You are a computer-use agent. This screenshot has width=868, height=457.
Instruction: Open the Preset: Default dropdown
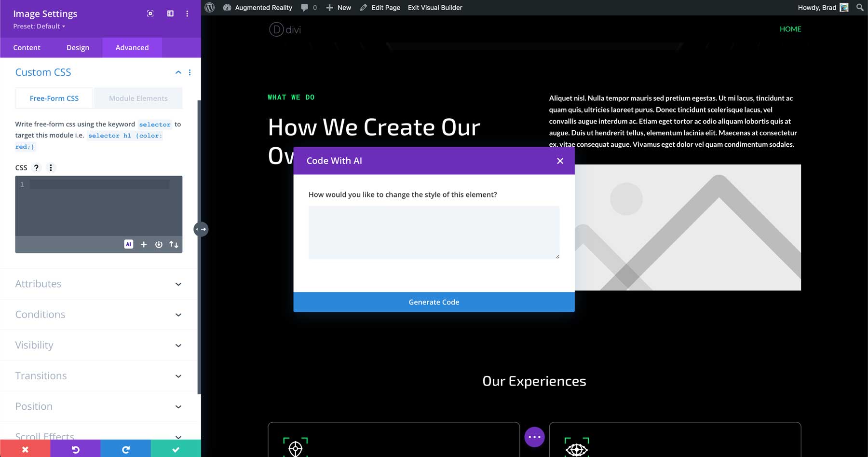click(x=39, y=26)
